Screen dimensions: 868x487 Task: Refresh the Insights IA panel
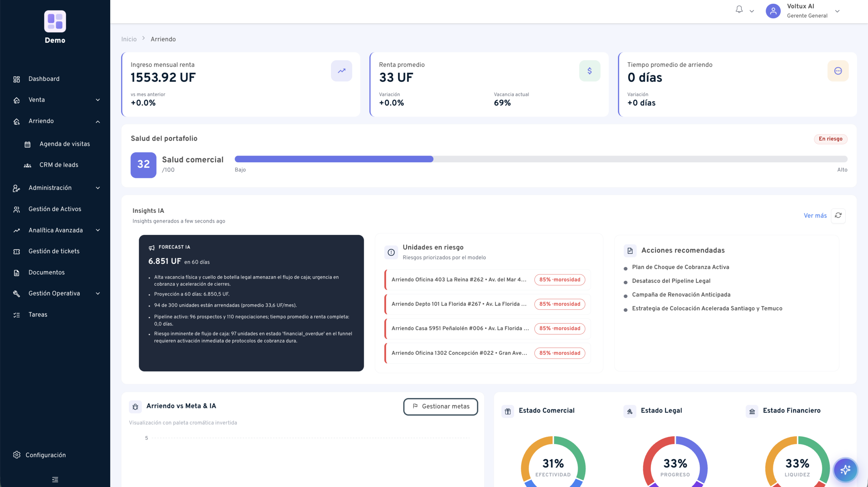coord(838,216)
